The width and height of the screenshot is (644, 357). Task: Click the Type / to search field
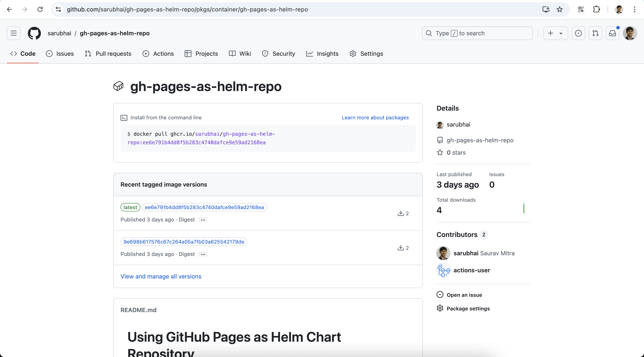(477, 33)
